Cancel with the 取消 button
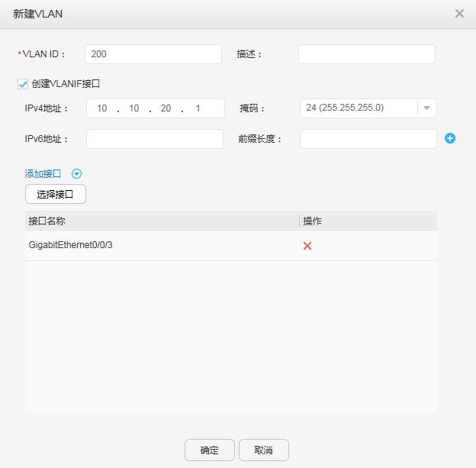This screenshot has width=476, height=468. [x=263, y=450]
